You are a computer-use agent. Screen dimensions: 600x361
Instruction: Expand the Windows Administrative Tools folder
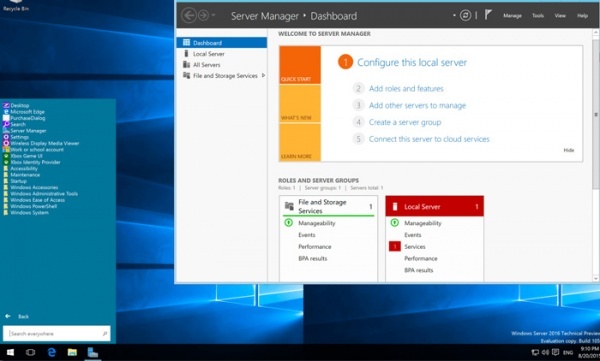[44, 194]
